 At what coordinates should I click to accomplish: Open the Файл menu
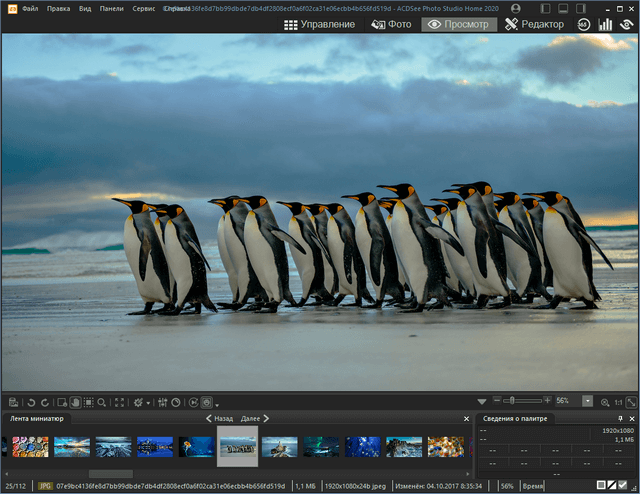[30, 8]
